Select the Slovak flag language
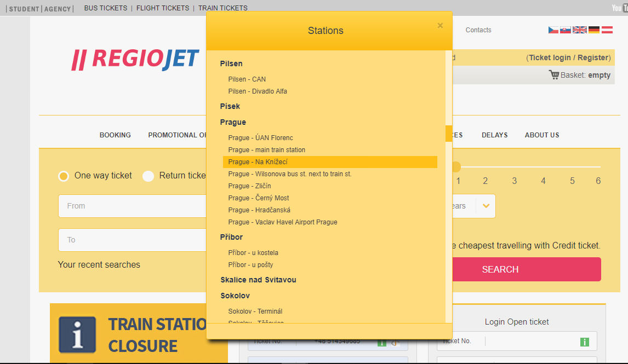 click(566, 30)
